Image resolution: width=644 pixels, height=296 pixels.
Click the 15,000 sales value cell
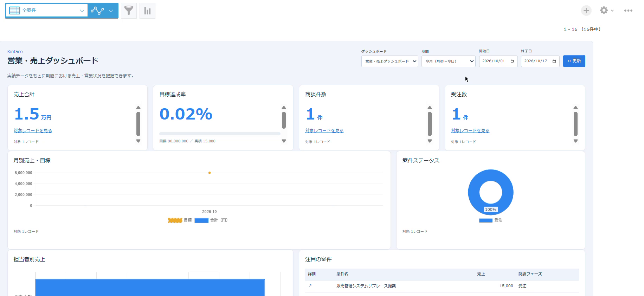[x=506, y=286]
